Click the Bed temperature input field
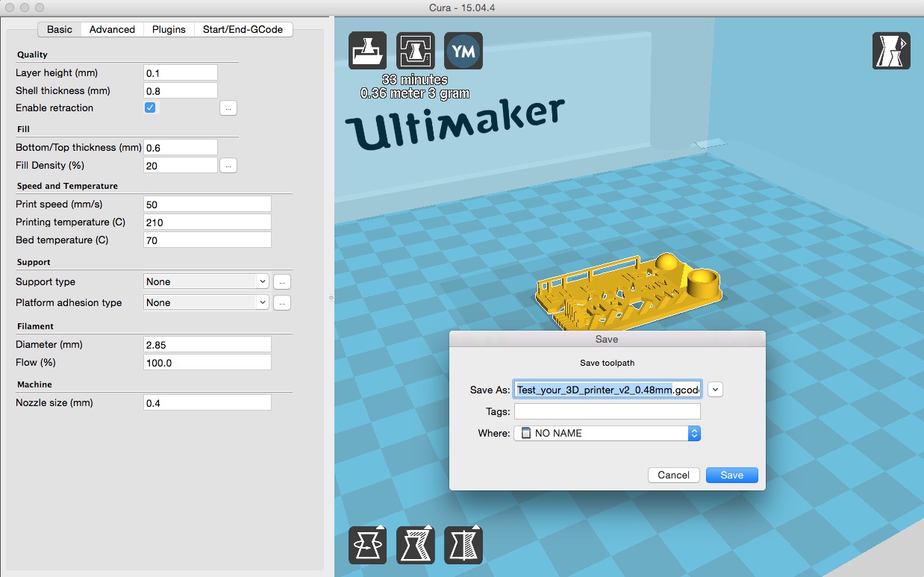This screenshot has width=924, height=577. click(207, 240)
